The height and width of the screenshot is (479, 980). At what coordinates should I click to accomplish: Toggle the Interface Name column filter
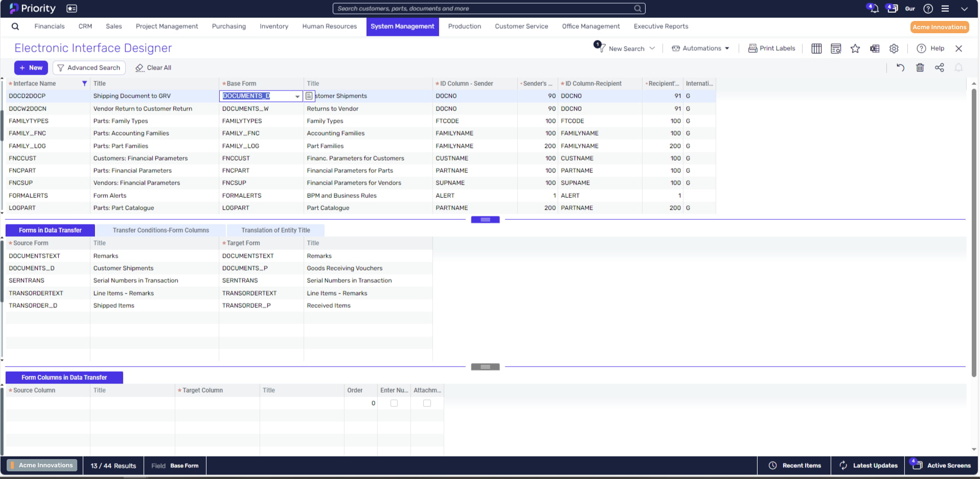click(84, 83)
